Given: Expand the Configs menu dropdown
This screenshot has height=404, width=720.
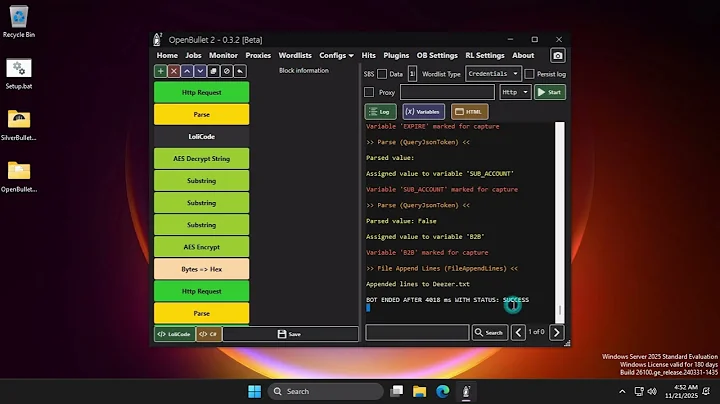Looking at the screenshot, I should (x=336, y=56).
